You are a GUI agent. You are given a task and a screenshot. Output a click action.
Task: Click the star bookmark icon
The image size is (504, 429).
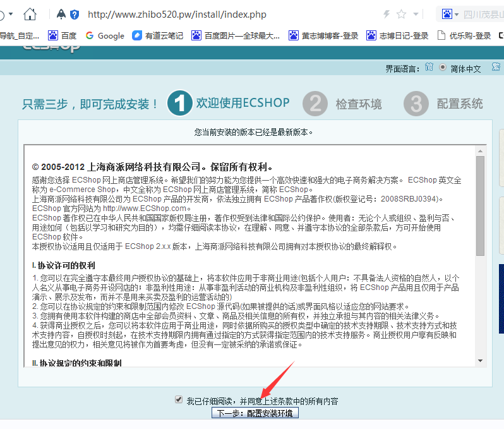point(402,14)
